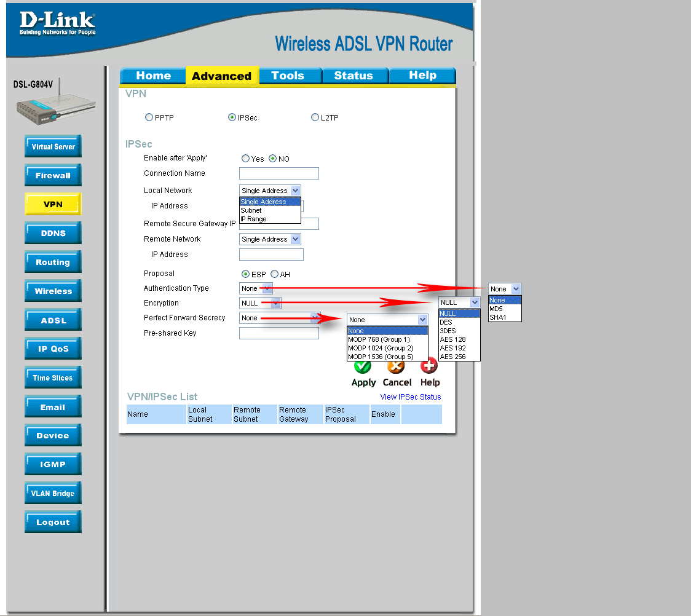This screenshot has height=616, width=691.
Task: Click the red Help plus icon
Action: tap(428, 366)
